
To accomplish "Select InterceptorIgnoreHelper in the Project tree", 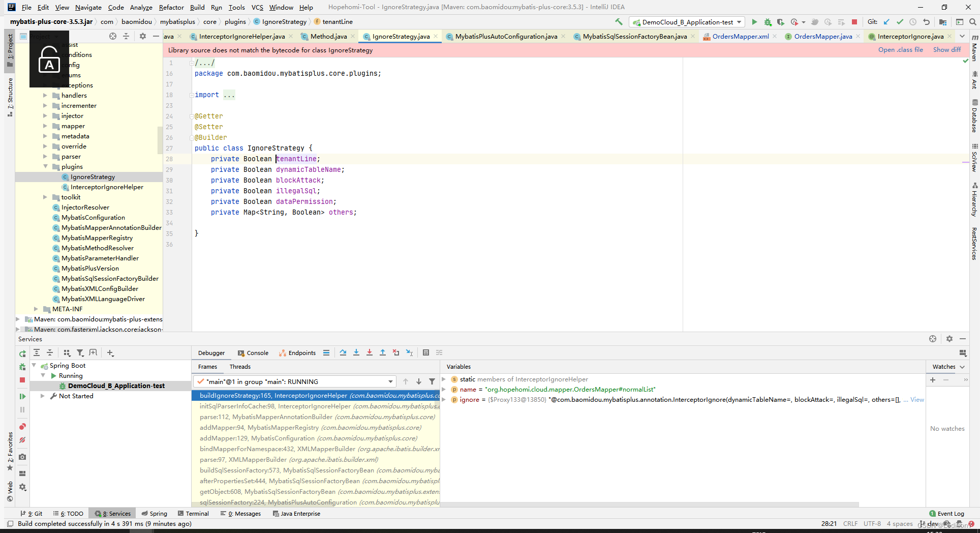I will tap(107, 187).
